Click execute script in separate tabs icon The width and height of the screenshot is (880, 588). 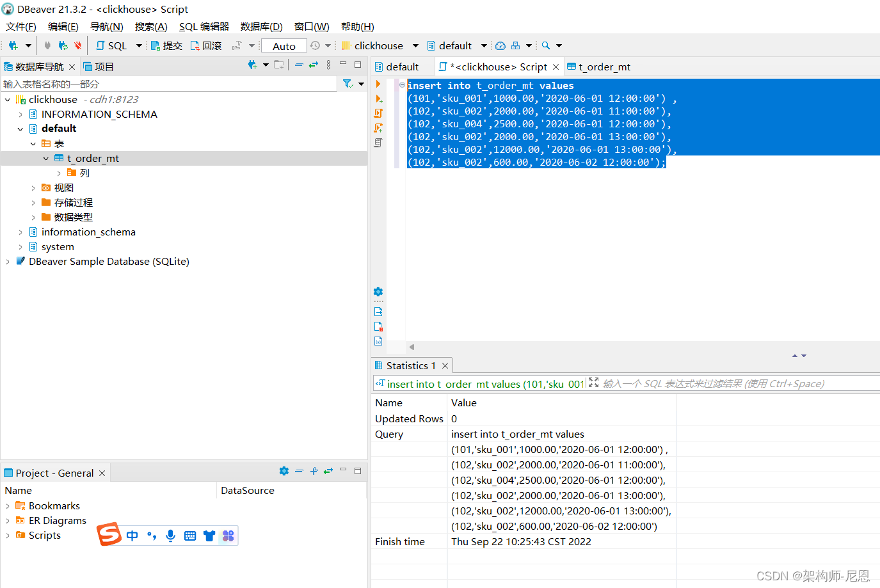pyautogui.click(x=378, y=128)
